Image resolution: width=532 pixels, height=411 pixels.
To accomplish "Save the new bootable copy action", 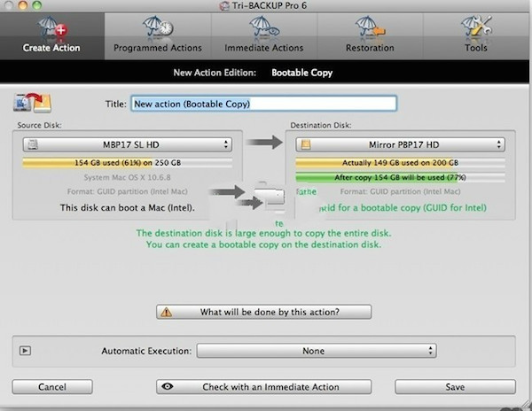I will point(455,386).
